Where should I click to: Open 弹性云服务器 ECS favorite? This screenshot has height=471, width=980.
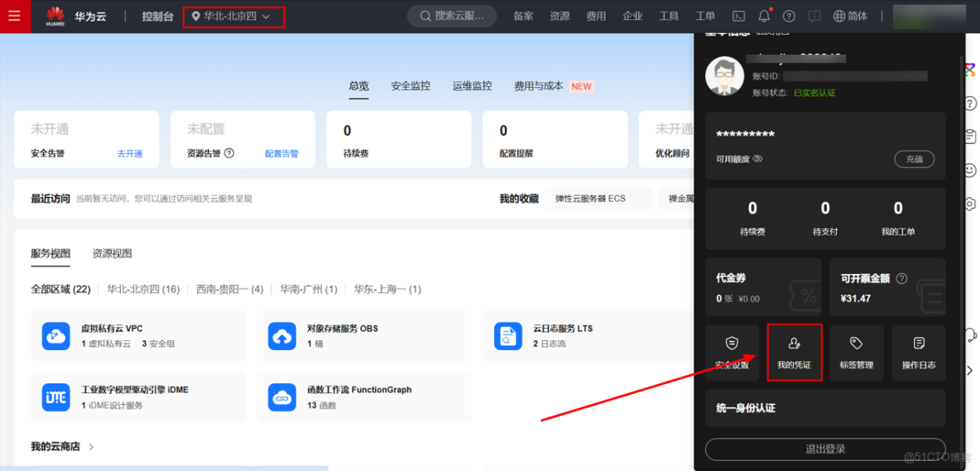click(598, 199)
